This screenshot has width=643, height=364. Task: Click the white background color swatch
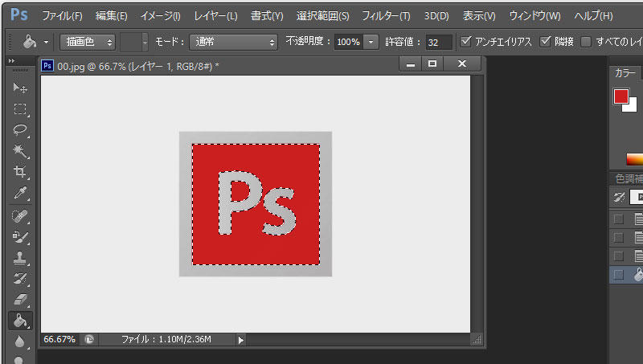[632, 107]
